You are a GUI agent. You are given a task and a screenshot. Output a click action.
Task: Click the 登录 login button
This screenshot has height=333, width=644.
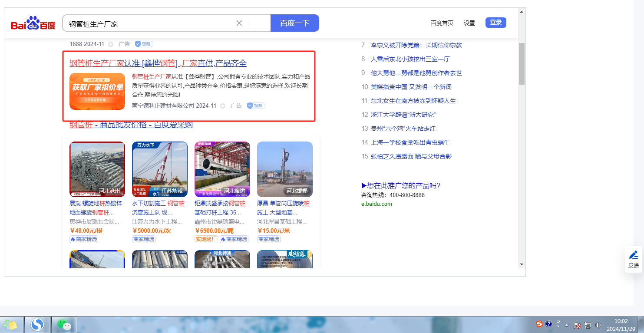pyautogui.click(x=495, y=23)
